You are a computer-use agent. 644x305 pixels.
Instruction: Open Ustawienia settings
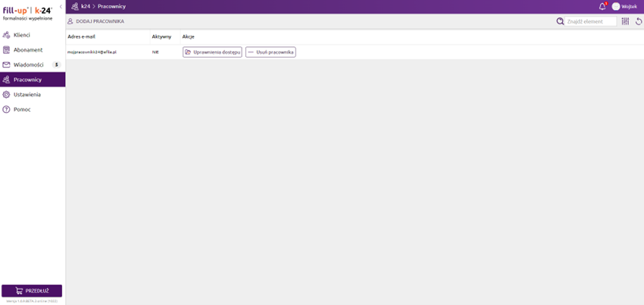[x=27, y=95]
